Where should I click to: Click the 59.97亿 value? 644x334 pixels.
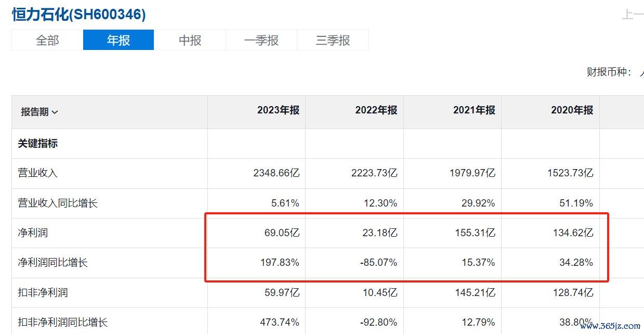[x=282, y=292]
